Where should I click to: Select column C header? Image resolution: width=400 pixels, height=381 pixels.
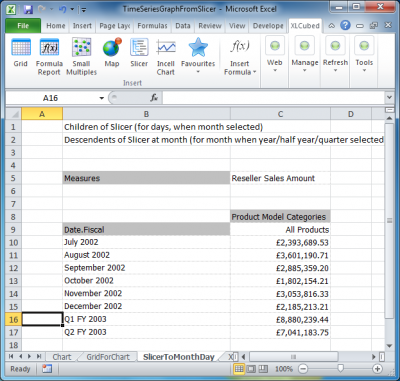tap(280, 114)
